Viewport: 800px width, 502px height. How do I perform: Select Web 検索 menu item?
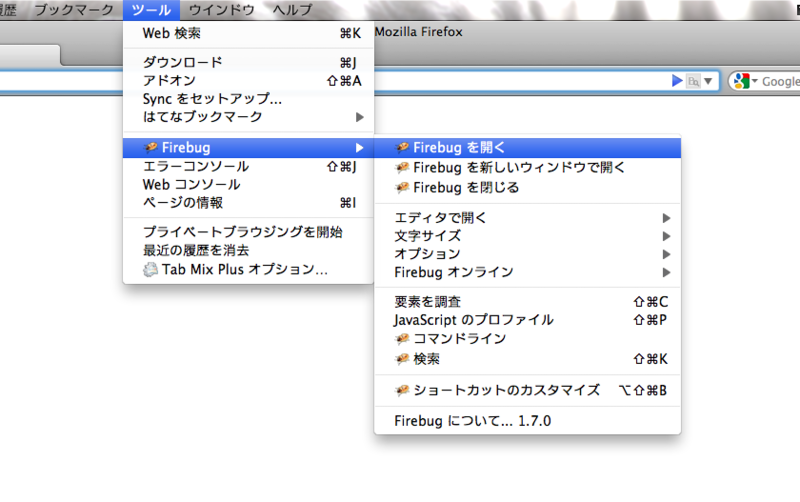pyautogui.click(x=248, y=33)
